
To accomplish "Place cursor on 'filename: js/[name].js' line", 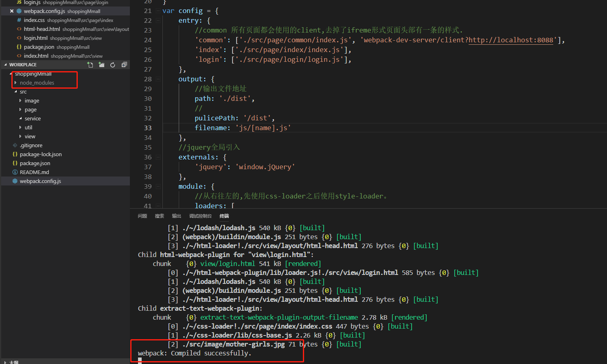I will 243,128.
